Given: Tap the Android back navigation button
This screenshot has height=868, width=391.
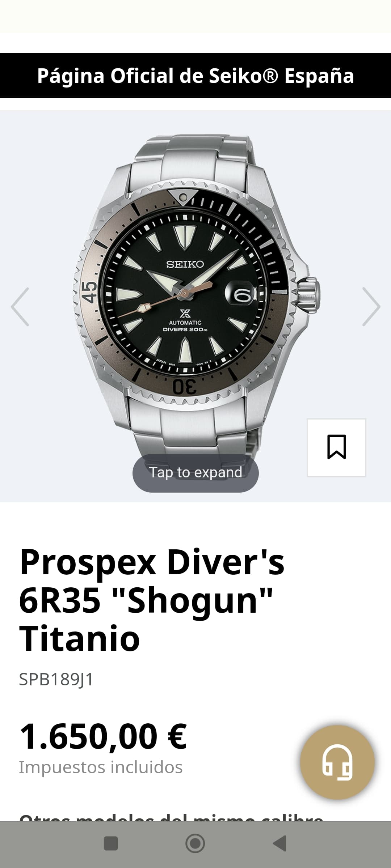Looking at the screenshot, I should [279, 843].
